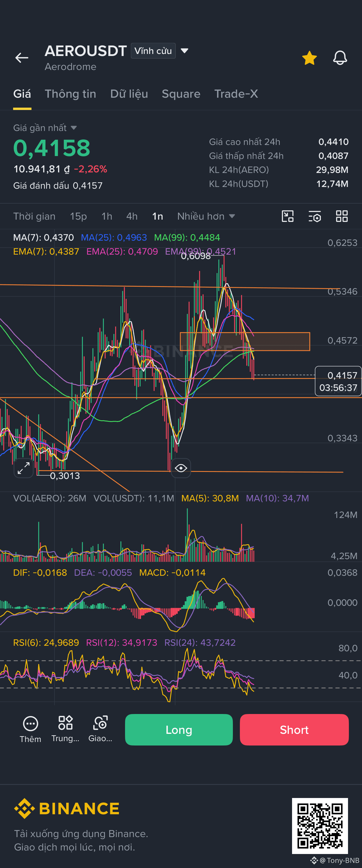The image size is (362, 868).
Task: Click the volume MA(10): 34,7M label
Action: 277,498
